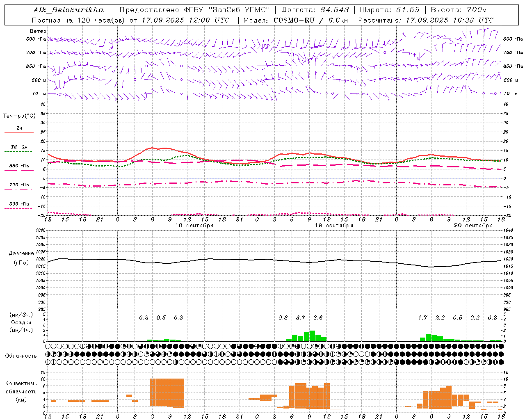Click the '3.6' precipitation amount value
Image resolution: width=525 pixels, height=420 pixels.
(x=318, y=317)
